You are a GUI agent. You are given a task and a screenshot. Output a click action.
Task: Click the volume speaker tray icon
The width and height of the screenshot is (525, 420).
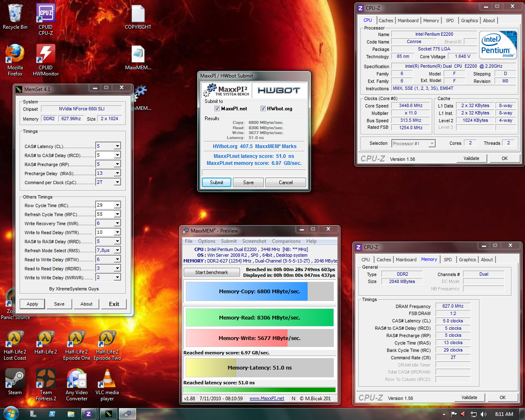(484, 414)
